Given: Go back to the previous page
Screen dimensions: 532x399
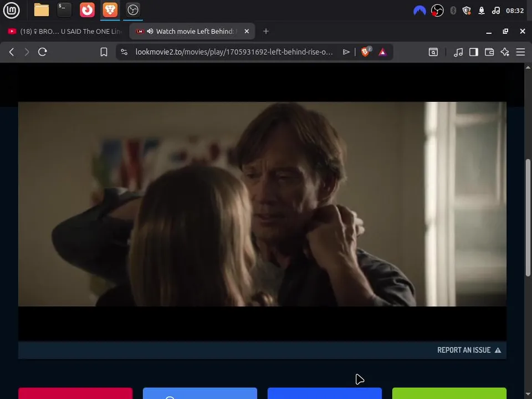Looking at the screenshot, I should [x=12, y=52].
